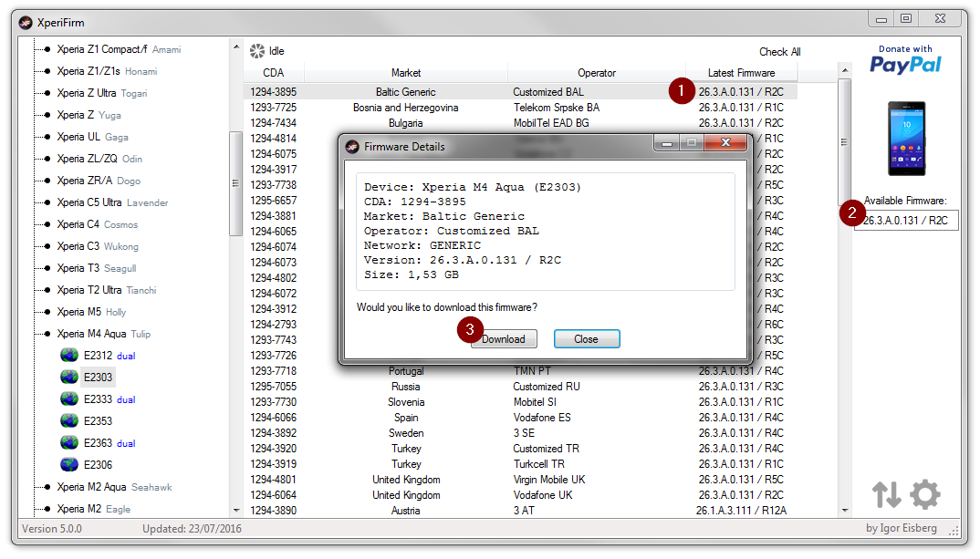Sort by the CDA column header

coord(273,73)
